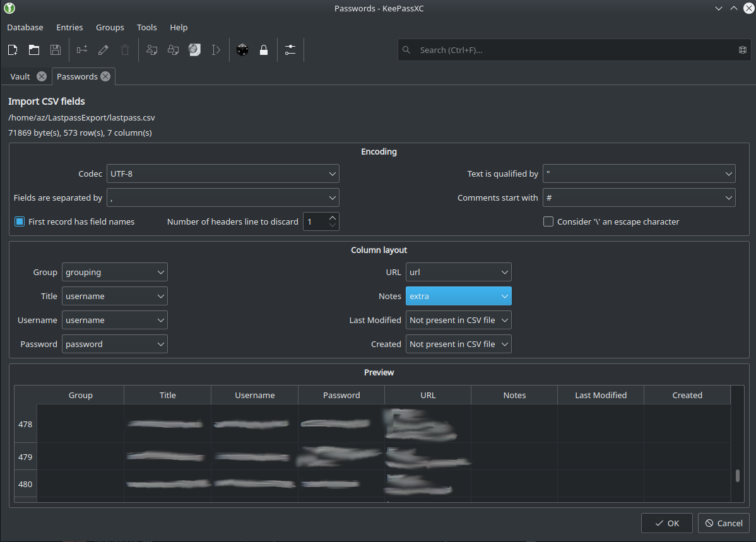The image size is (756, 542).
Task: Edit entry with the pencil icon
Action: [x=103, y=50]
